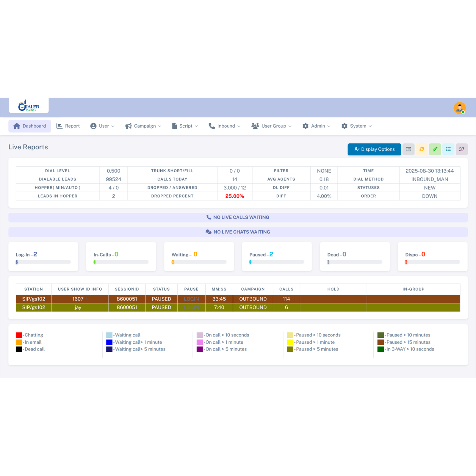Viewport: 476px width, 476px height.
Task: Click the green pencil edit icon button
Action: click(x=435, y=149)
